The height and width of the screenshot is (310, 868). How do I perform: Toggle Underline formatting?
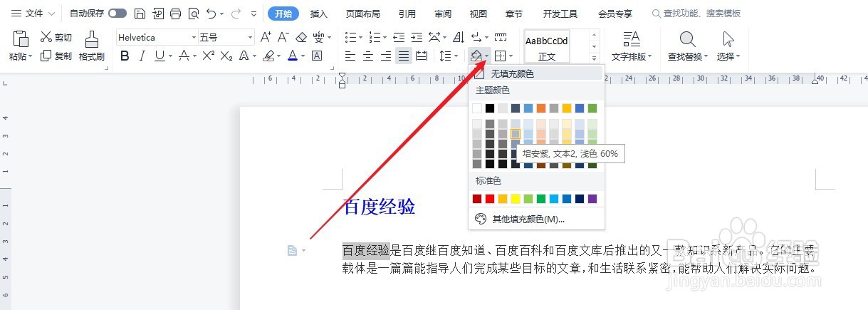160,56
